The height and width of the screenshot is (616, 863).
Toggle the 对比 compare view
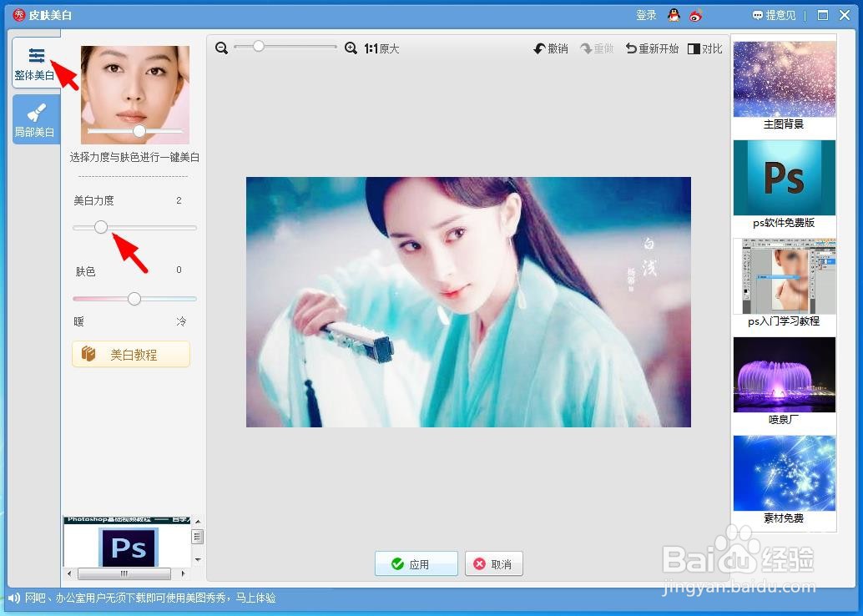point(704,49)
